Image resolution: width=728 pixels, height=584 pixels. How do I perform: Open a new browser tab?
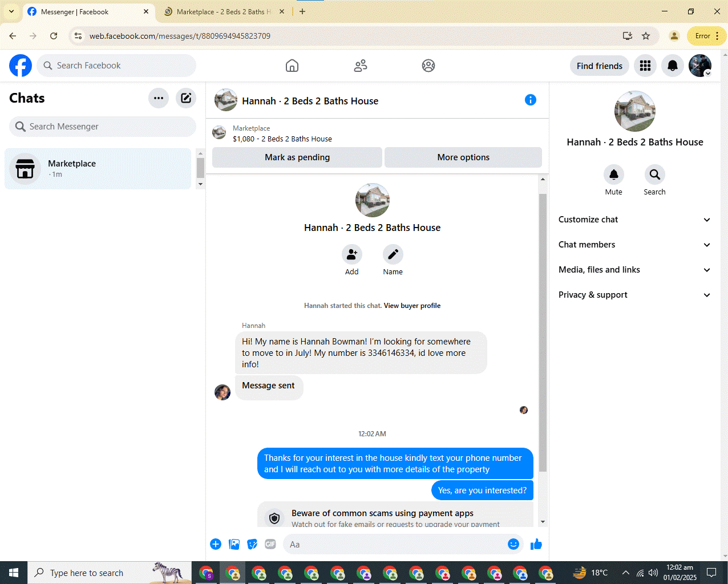pos(302,11)
